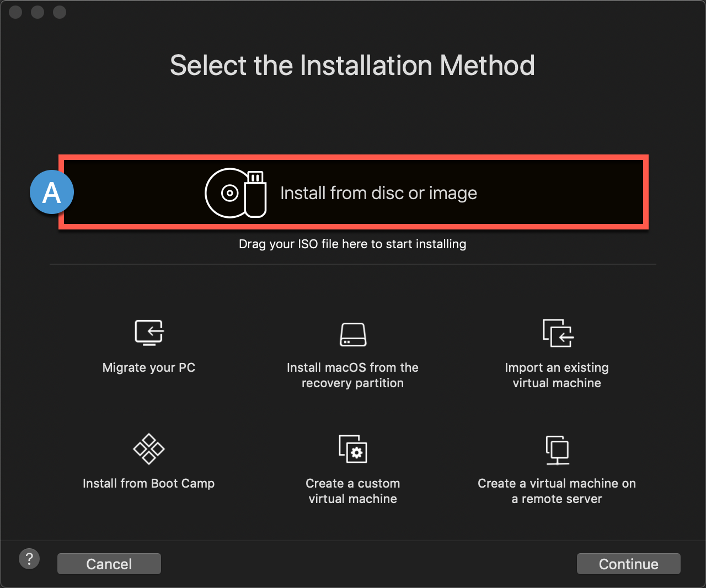Click the Boot Camp diamond icon
Image resolution: width=706 pixels, height=588 pixels.
click(149, 449)
